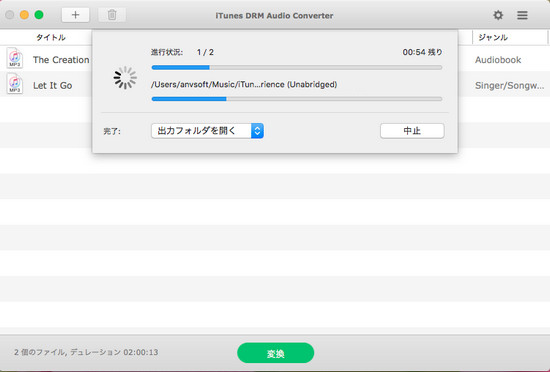Click the 進行状況 label
Screen dimensions: 550x372
click(x=167, y=52)
